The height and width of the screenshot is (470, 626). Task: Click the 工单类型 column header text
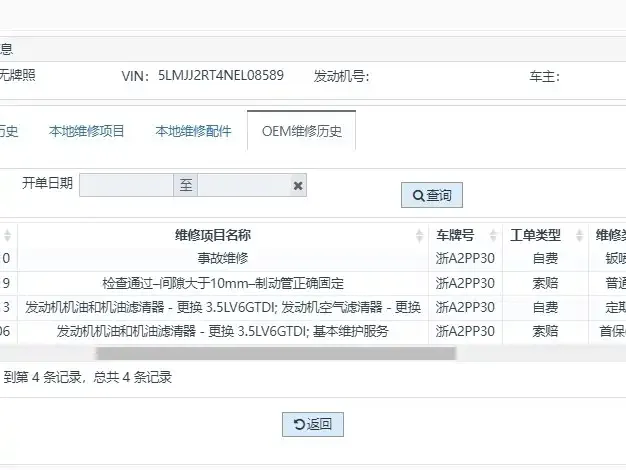[535, 235]
